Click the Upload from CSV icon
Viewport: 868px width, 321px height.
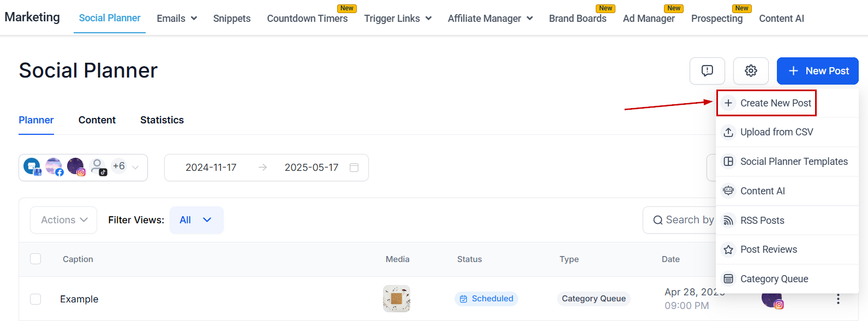pyautogui.click(x=728, y=132)
